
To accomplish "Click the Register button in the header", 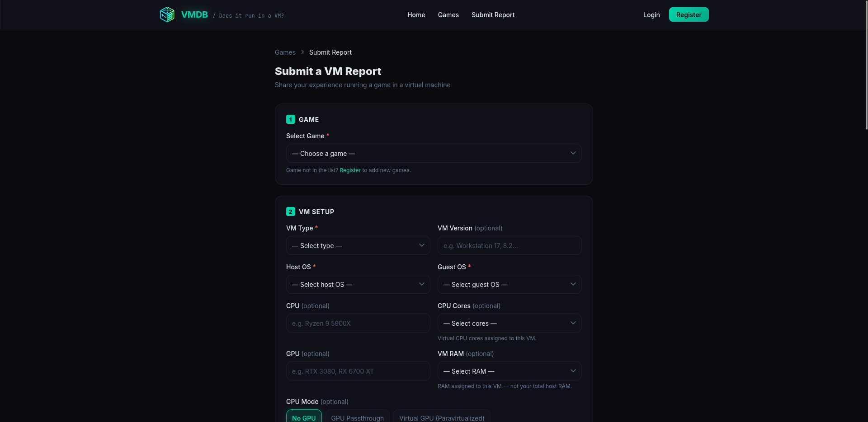I will [688, 14].
